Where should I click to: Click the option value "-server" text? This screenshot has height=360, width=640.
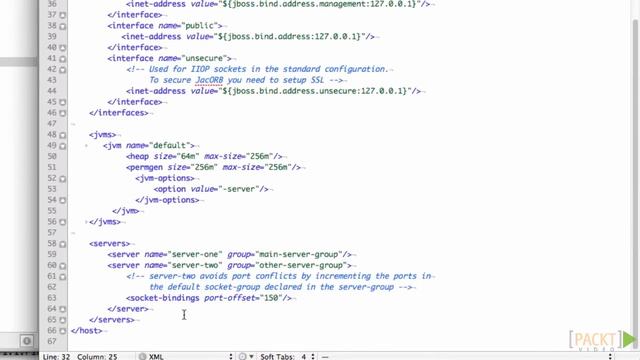[239, 189]
